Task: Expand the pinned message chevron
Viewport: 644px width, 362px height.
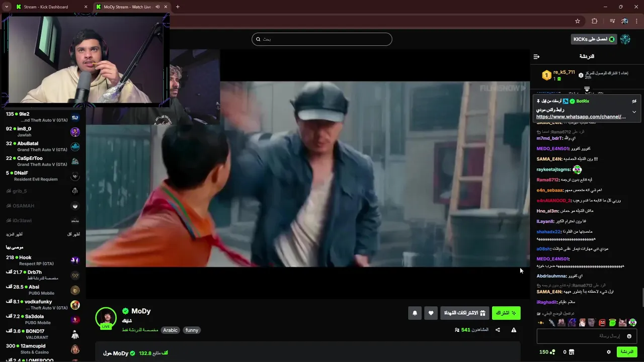Action: point(634,112)
